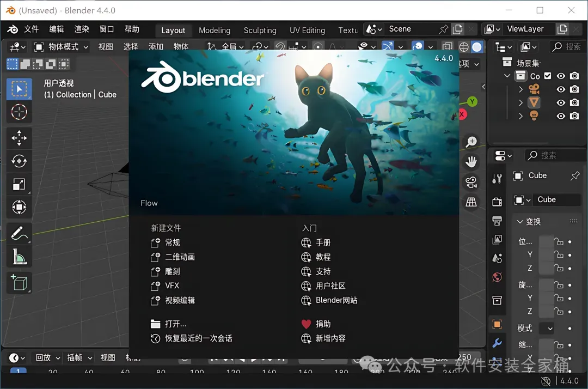Viewport: 588px width, 389px height.
Task: Select the Move tool
Action: [19, 138]
